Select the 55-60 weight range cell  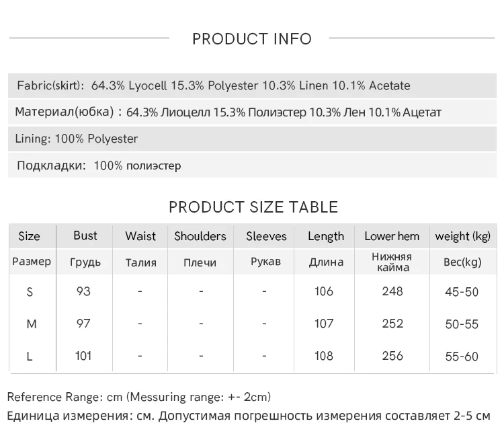coord(462,357)
